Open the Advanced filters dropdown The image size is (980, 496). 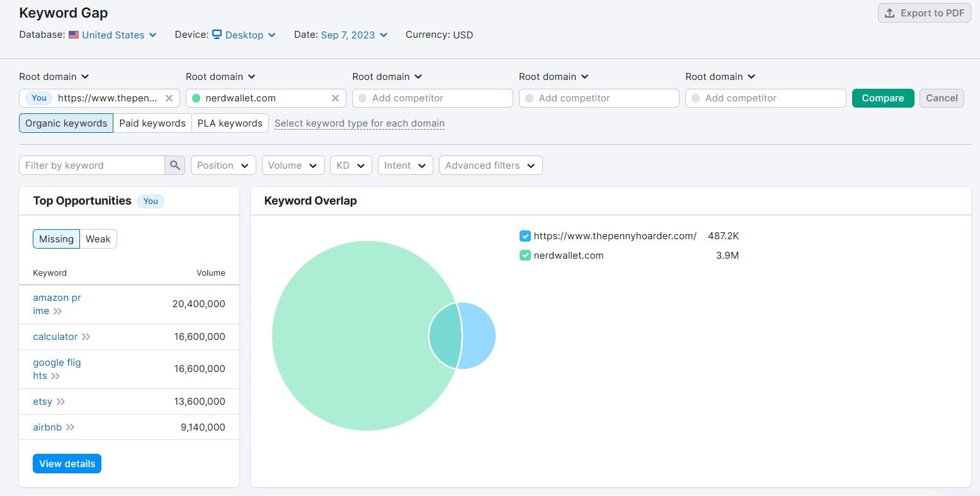[x=491, y=166]
